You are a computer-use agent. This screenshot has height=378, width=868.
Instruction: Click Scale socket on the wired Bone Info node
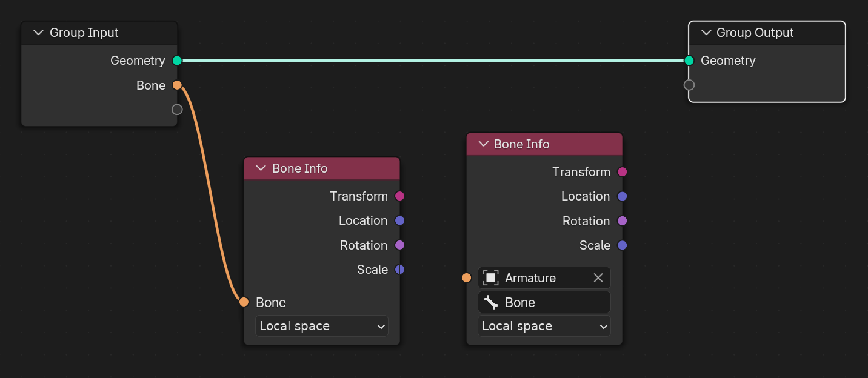click(399, 270)
